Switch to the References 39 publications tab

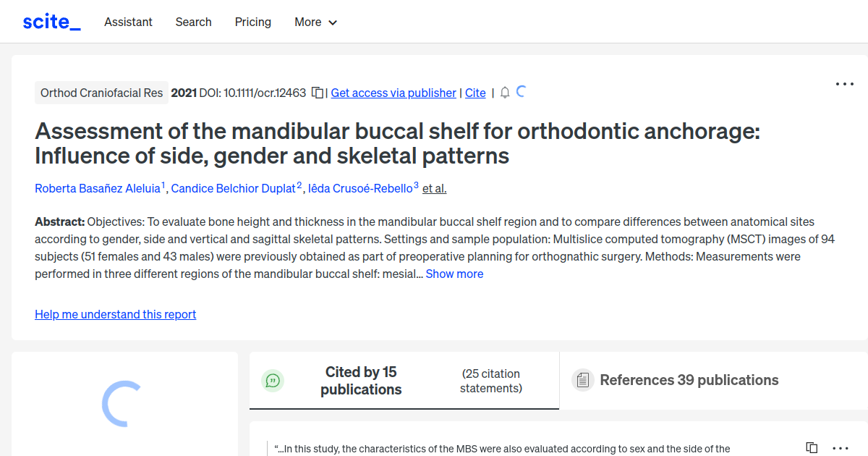click(x=689, y=380)
